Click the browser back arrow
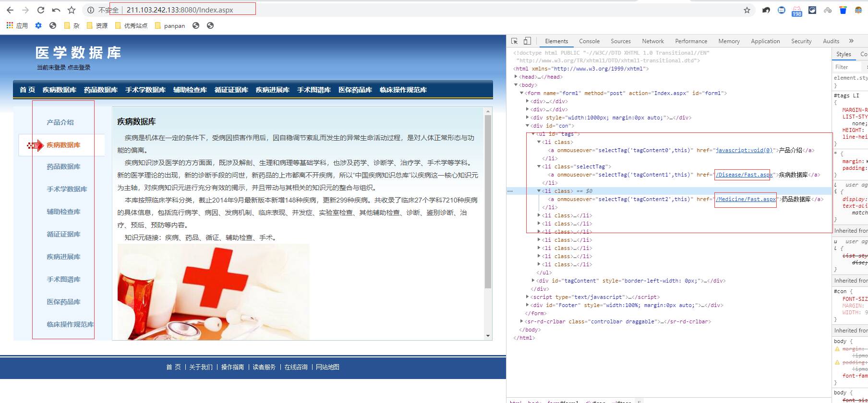 [x=10, y=10]
